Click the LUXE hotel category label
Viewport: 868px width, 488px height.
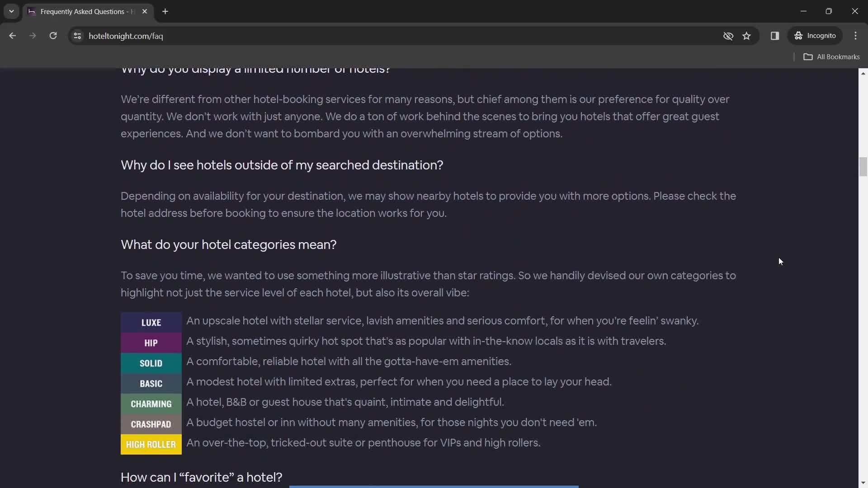pyautogui.click(x=151, y=322)
